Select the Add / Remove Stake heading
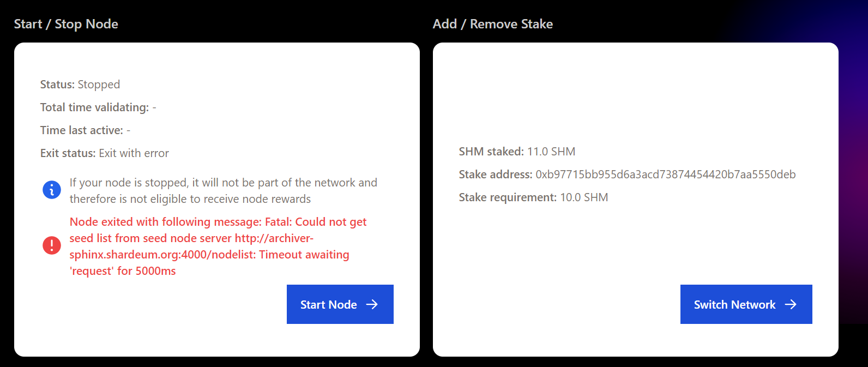The height and width of the screenshot is (367, 868). click(x=492, y=24)
